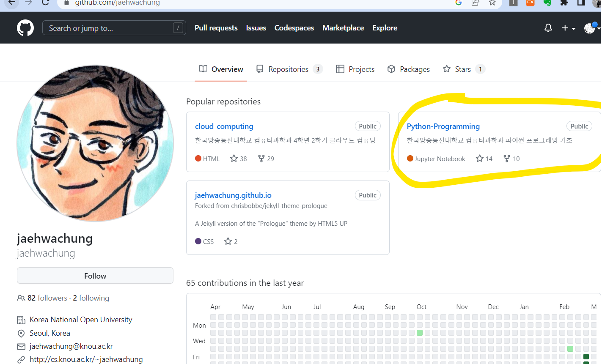
Task: Click the browser back arrow
Action: 12,3
